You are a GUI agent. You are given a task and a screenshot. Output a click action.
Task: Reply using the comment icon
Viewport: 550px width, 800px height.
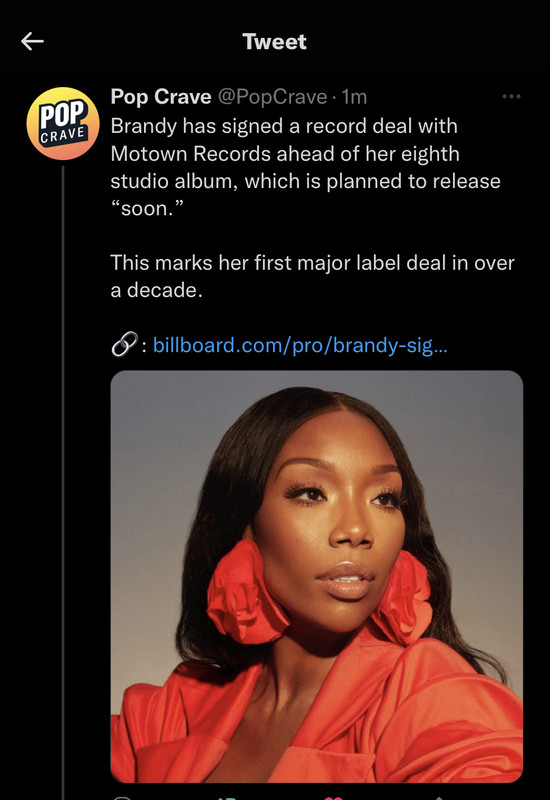tap(122, 798)
